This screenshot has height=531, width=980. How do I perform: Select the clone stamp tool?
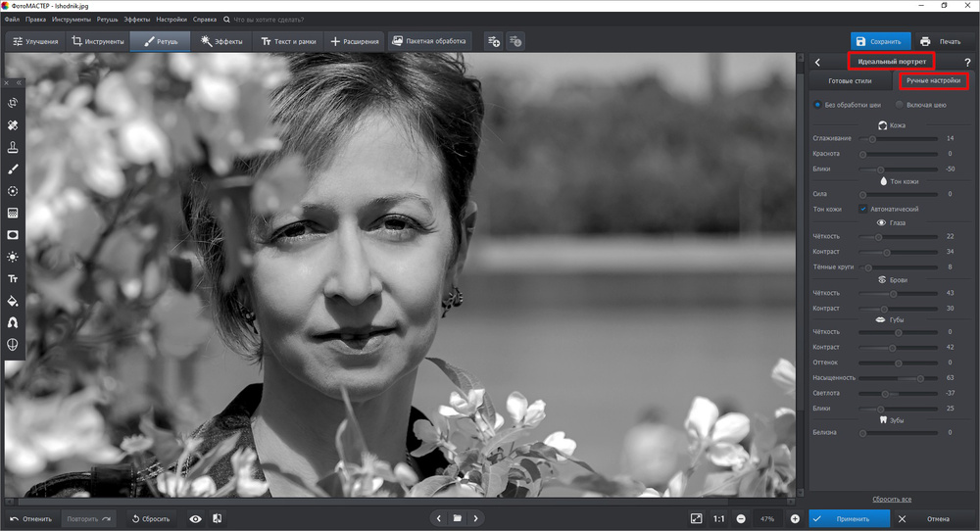[13, 147]
